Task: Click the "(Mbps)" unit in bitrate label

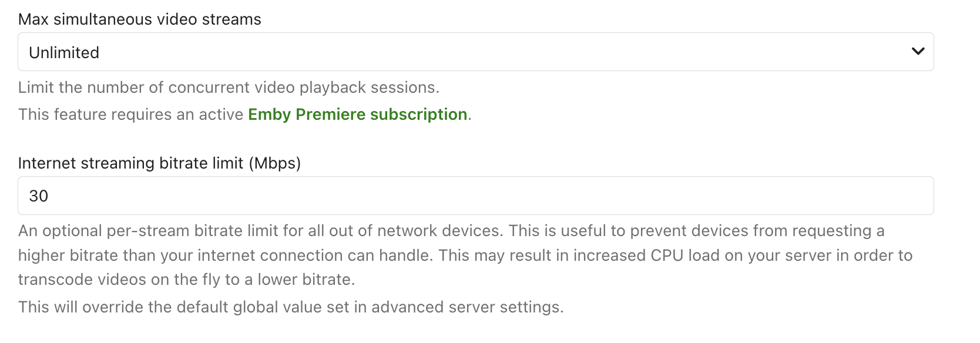Action: pyautogui.click(x=274, y=163)
